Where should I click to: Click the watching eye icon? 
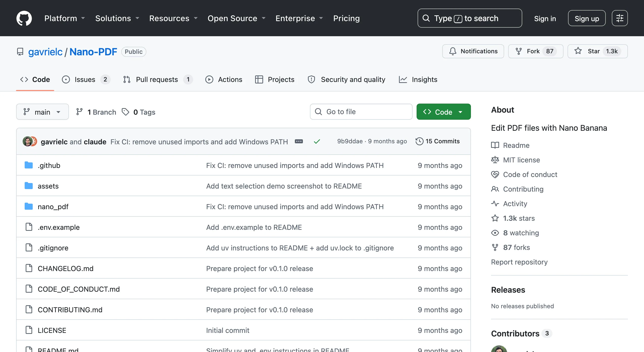(495, 233)
